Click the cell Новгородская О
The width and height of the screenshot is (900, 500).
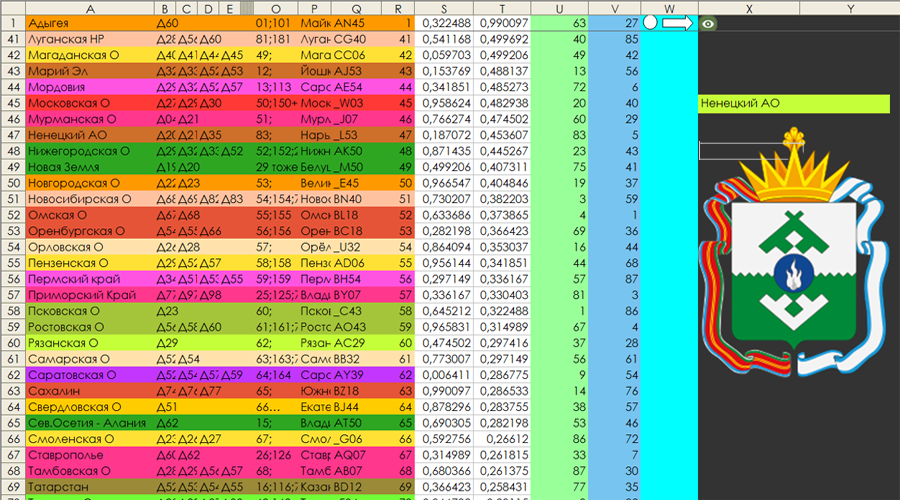pyautogui.click(x=90, y=183)
